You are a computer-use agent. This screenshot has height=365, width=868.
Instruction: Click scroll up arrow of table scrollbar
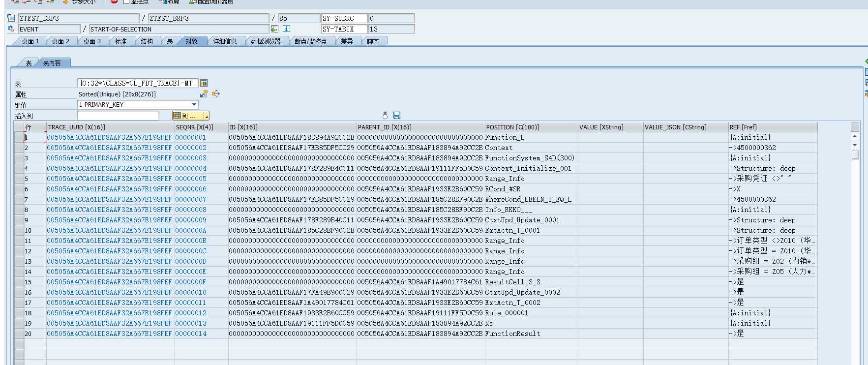tap(855, 136)
